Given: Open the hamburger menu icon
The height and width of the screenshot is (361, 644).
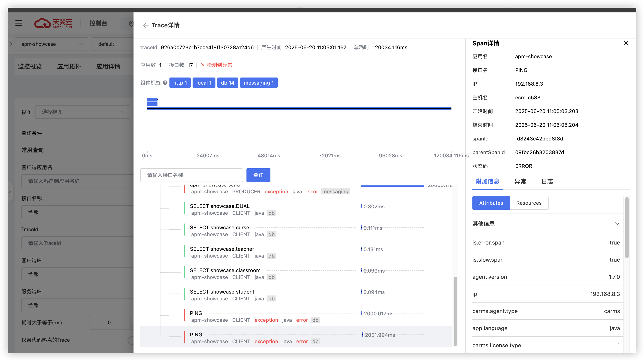Looking at the screenshot, I should tap(19, 23).
